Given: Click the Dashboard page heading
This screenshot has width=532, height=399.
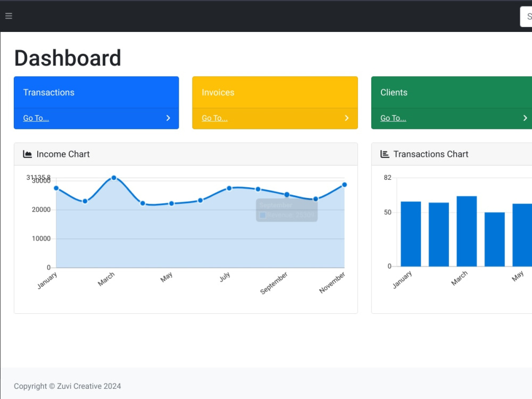Looking at the screenshot, I should point(68,58).
